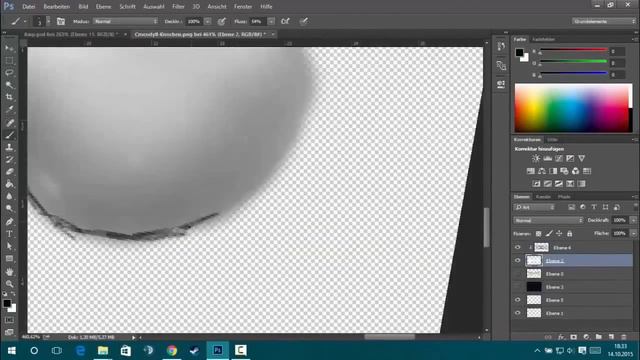Create new adjustment layer icon
This screenshot has height=360, width=640.
[x=586, y=337]
